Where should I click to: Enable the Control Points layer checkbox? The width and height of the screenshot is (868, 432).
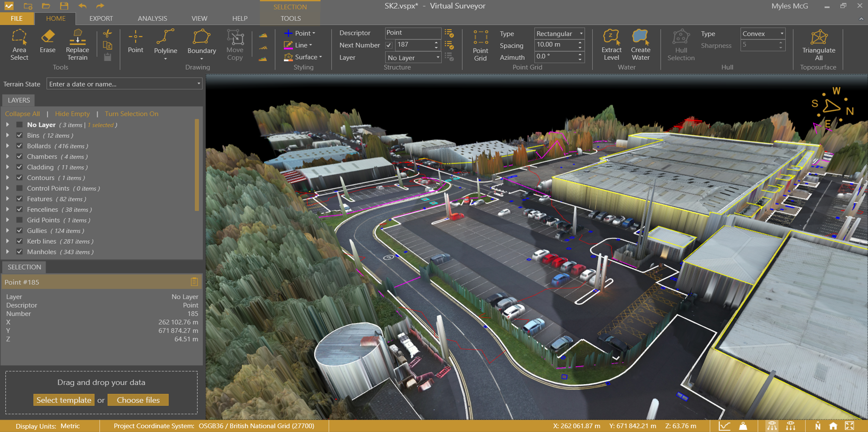[x=19, y=188]
